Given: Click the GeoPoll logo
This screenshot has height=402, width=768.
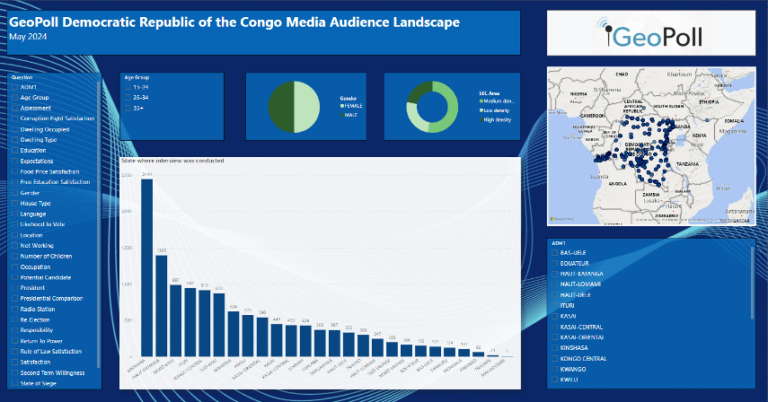Looking at the screenshot, I should 655,36.
